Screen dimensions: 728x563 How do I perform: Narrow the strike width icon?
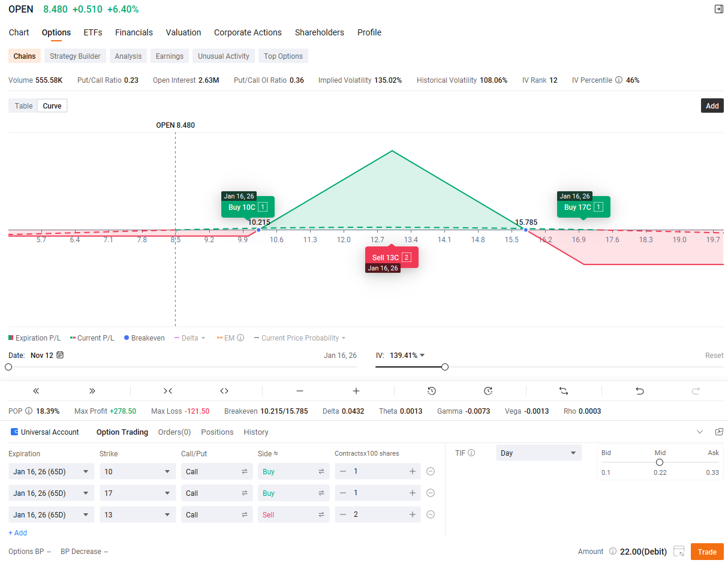point(168,391)
